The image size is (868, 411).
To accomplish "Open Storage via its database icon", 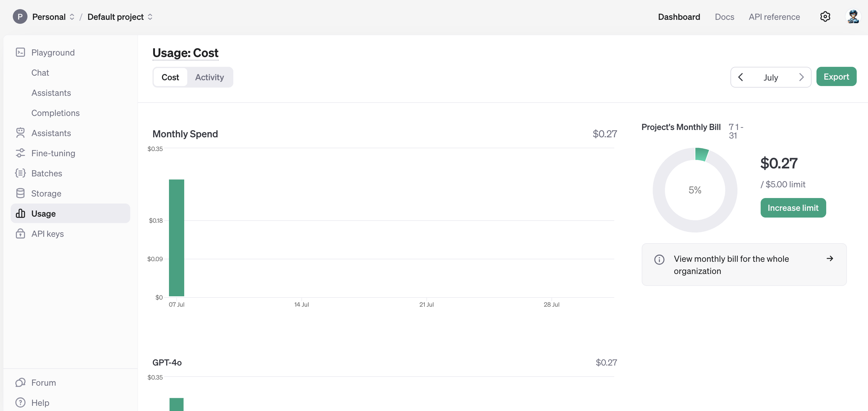I will [20, 193].
